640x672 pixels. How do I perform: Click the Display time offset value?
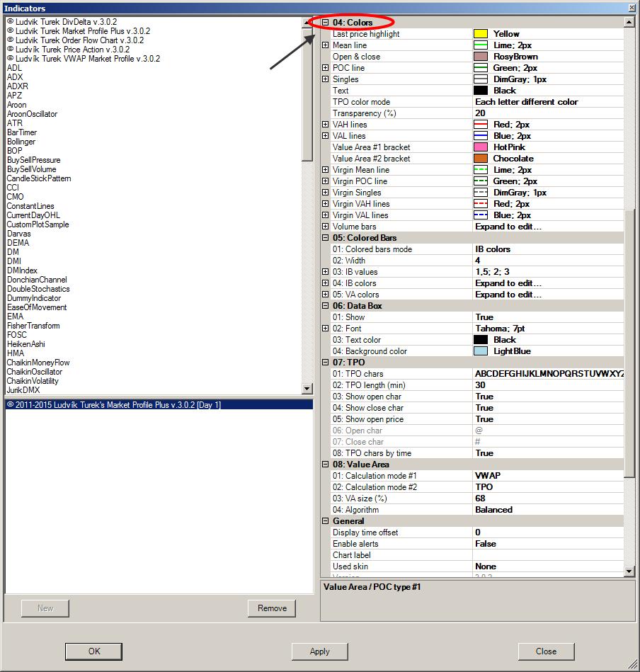point(548,533)
